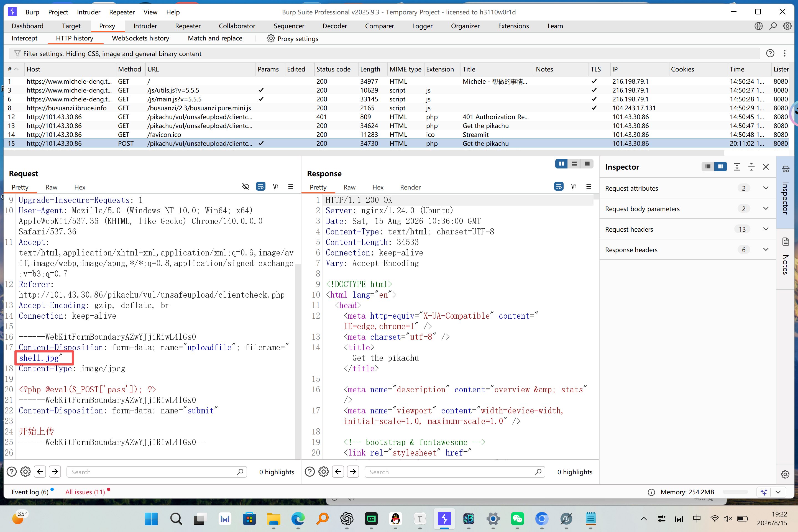Viewport: 798px width, 532px height.
Task: Close the Inspector panel
Action: (766, 167)
